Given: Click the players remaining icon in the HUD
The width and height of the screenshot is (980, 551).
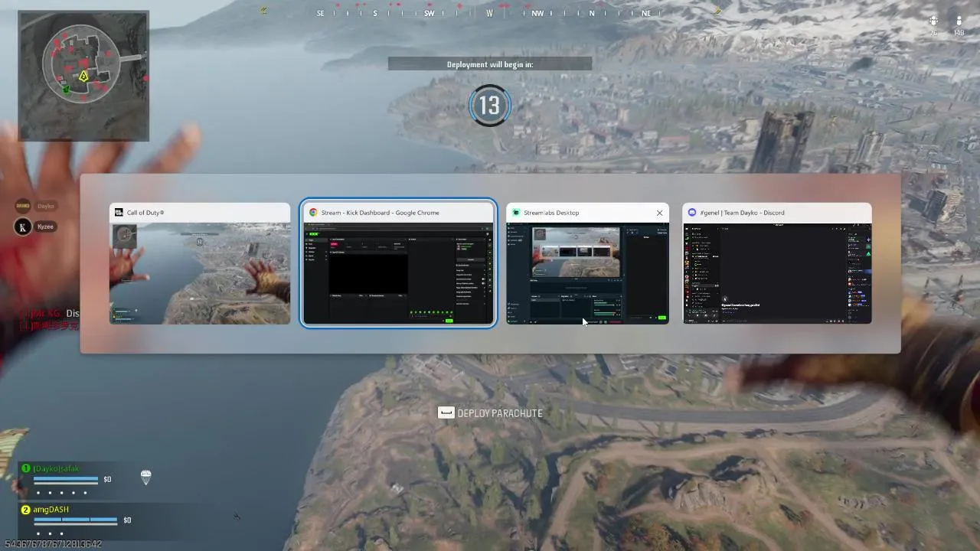Looking at the screenshot, I should pyautogui.click(x=959, y=21).
